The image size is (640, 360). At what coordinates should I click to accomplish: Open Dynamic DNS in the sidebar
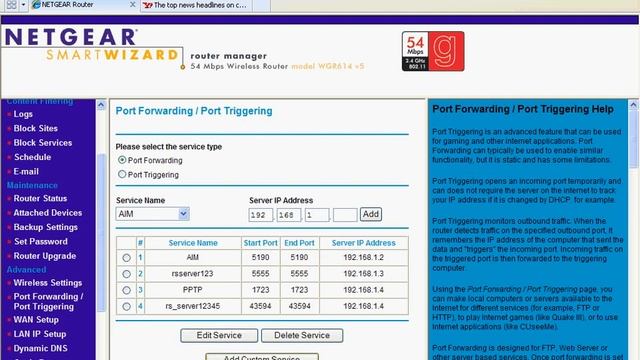point(40,349)
